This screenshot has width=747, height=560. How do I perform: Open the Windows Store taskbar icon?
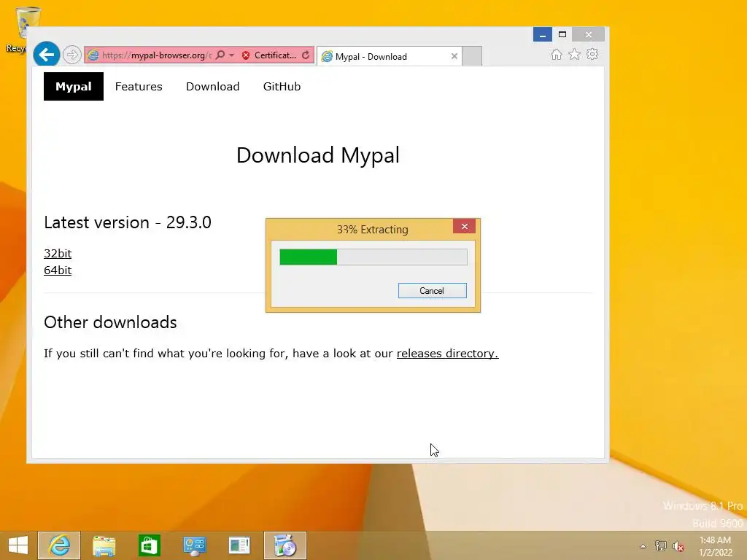click(x=149, y=545)
